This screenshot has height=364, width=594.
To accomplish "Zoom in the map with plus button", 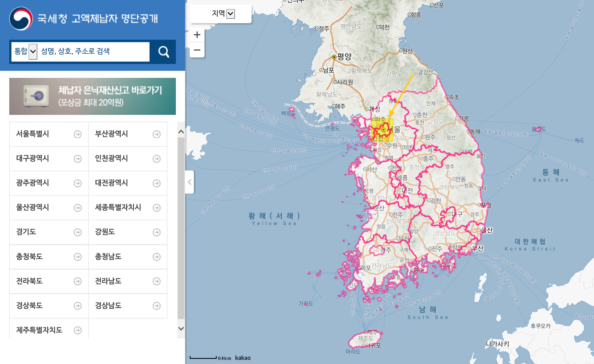I will [197, 35].
